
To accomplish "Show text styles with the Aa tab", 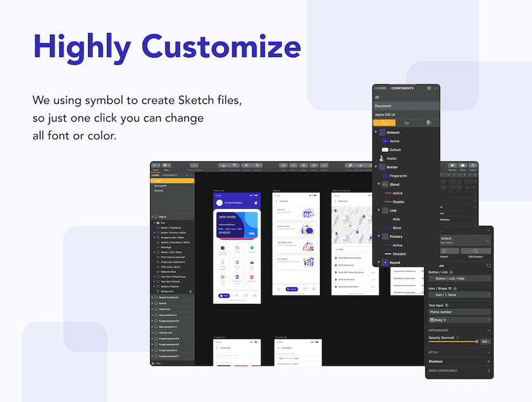I will click(x=407, y=123).
